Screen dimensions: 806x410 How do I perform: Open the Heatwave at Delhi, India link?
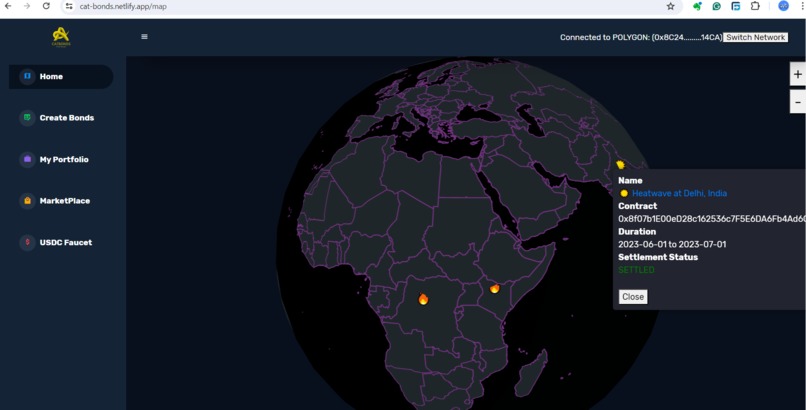[679, 193]
